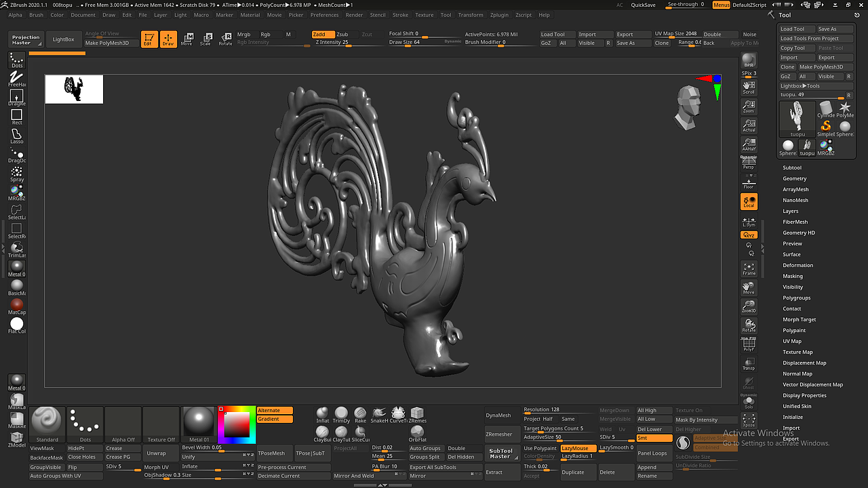Expand the Deformation section
Viewport: 868px width, 488px height.
click(x=798, y=265)
